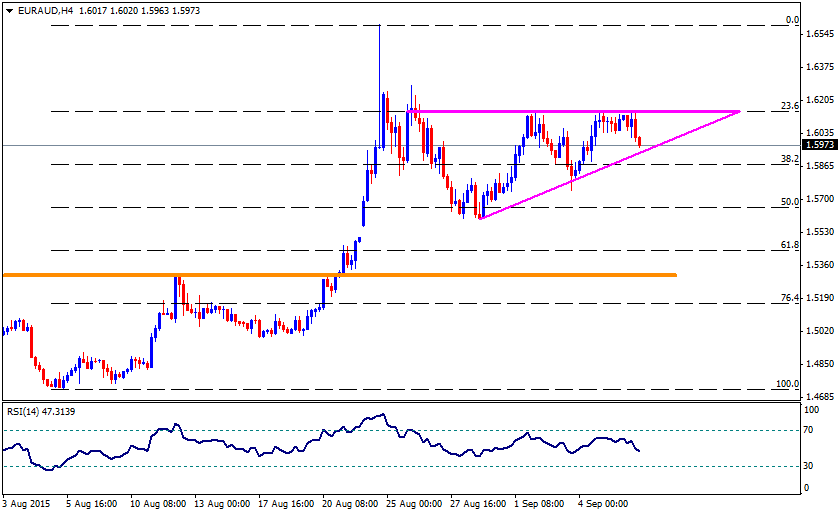This screenshot has width=840, height=512.
Task: Click the 3 Aug 2015 date label
Action: (26, 504)
